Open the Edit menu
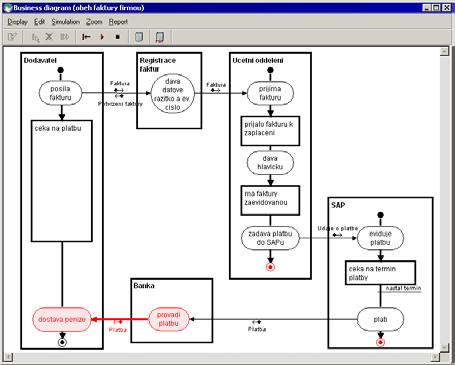 39,22
